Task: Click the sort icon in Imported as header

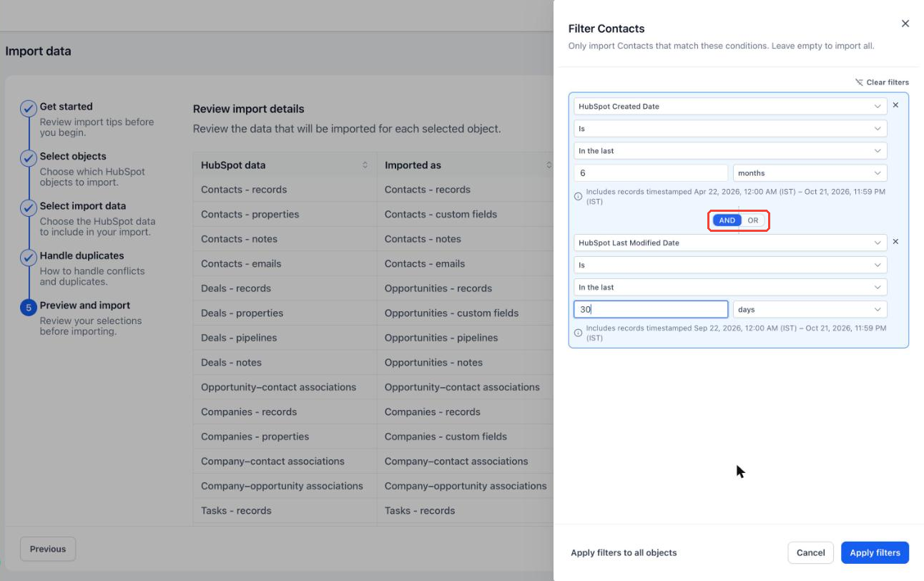Action: click(x=549, y=165)
